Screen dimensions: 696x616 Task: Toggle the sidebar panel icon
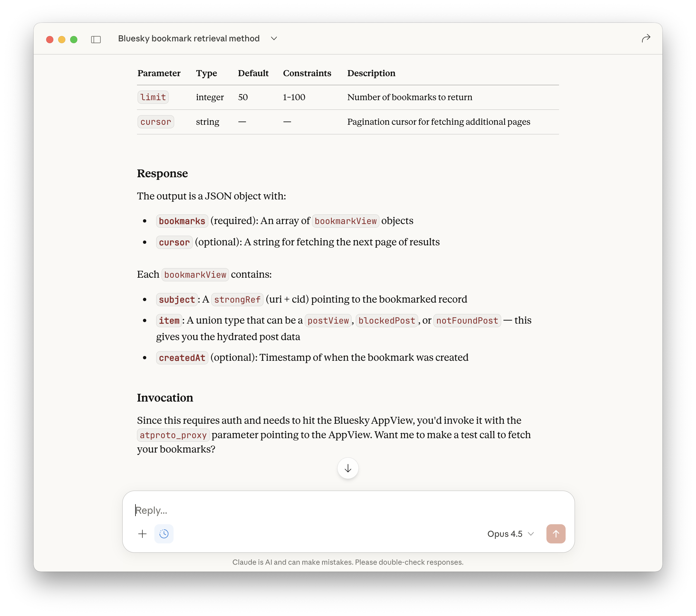tap(96, 40)
